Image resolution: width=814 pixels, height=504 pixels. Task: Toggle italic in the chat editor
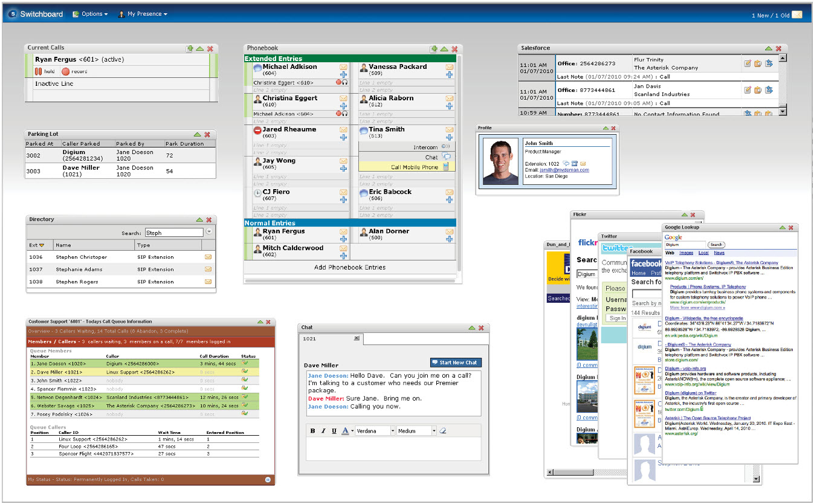tap(323, 431)
